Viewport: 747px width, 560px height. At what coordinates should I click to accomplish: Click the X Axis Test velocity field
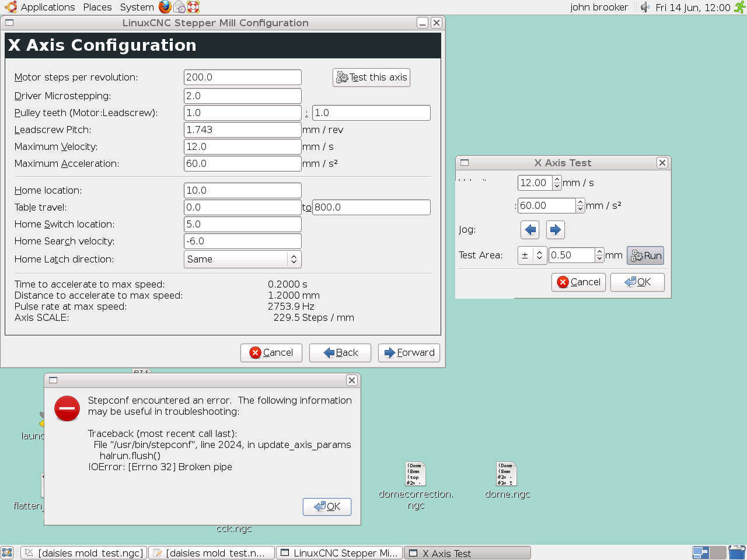pos(535,183)
